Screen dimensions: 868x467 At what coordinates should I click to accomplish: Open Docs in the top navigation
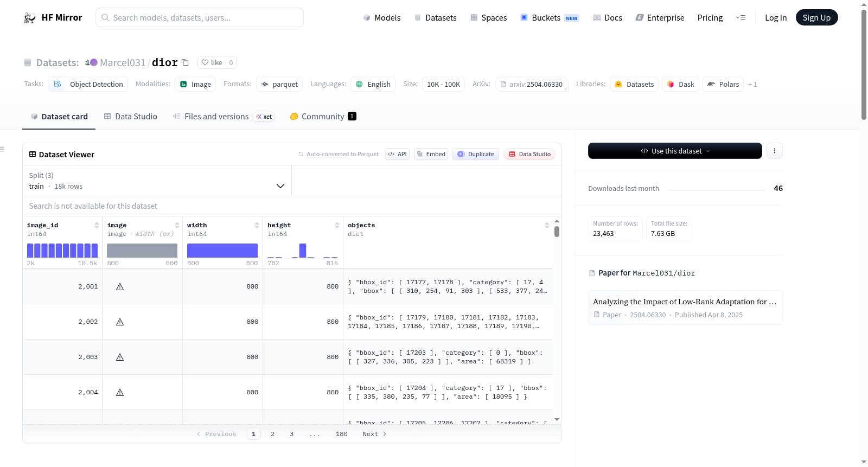[x=608, y=18]
